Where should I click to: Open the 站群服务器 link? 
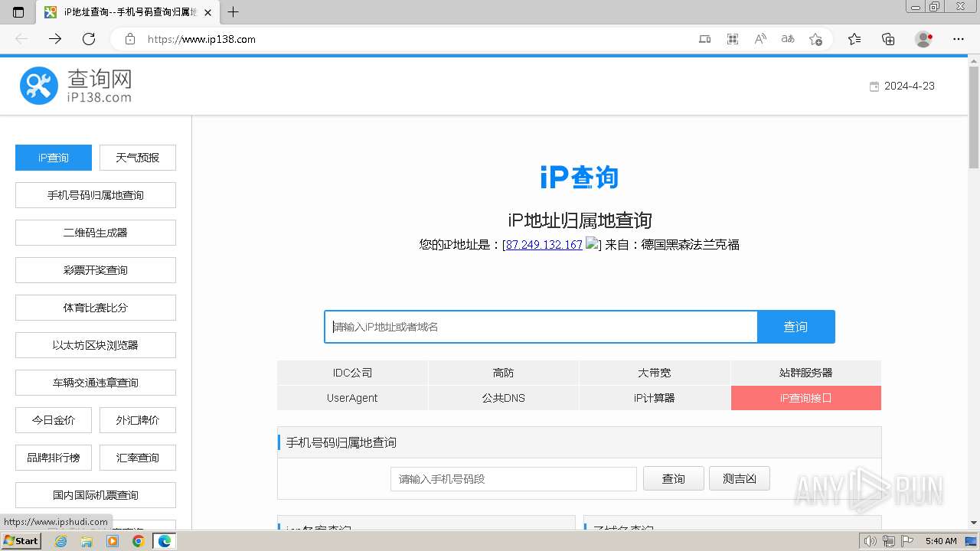coord(806,373)
